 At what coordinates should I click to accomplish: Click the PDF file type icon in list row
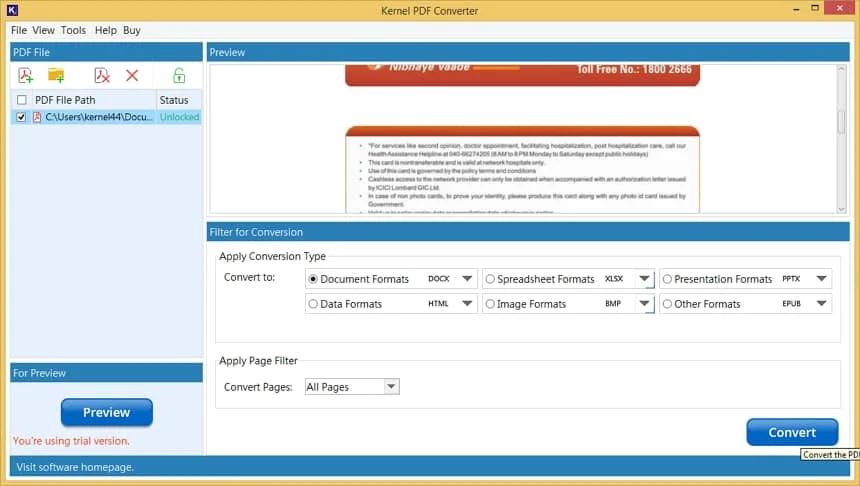point(37,117)
